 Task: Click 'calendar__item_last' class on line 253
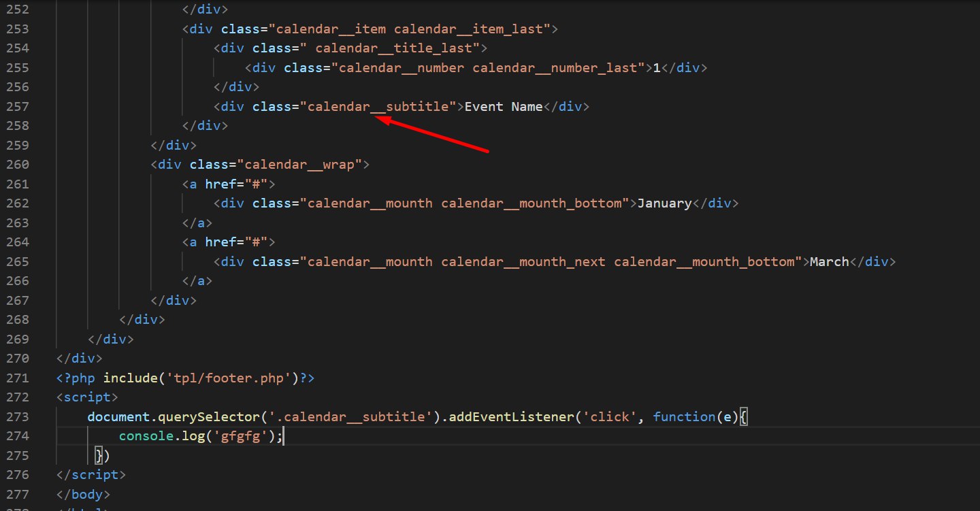[x=469, y=29]
